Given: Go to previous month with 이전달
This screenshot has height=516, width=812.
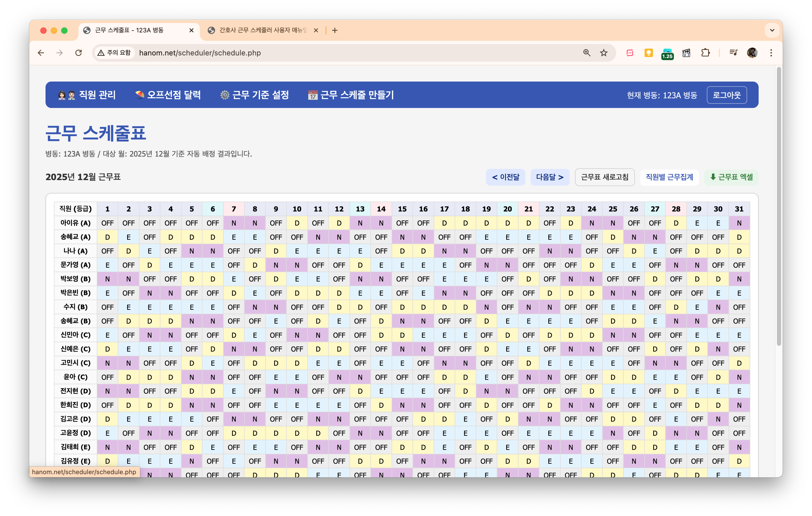Looking at the screenshot, I should pos(505,177).
